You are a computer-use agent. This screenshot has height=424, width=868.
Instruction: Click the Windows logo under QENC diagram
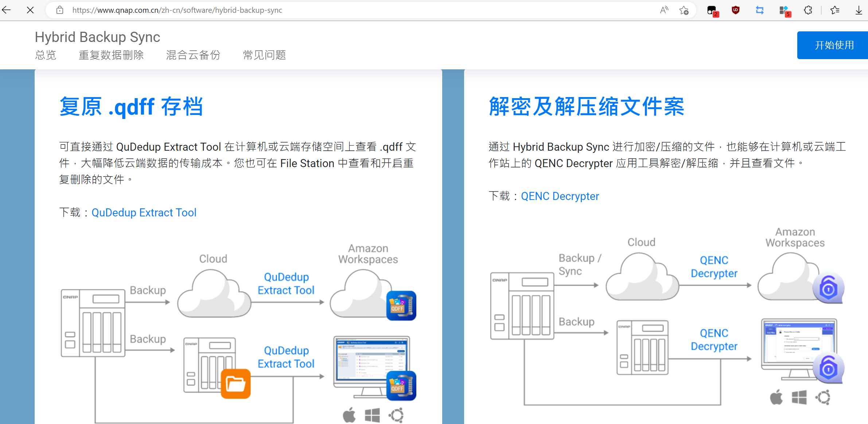tap(799, 397)
